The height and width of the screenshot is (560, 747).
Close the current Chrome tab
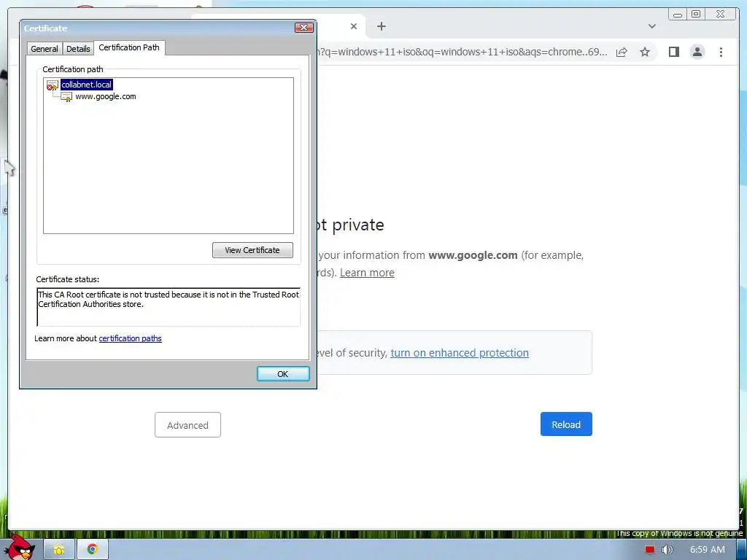pos(354,26)
